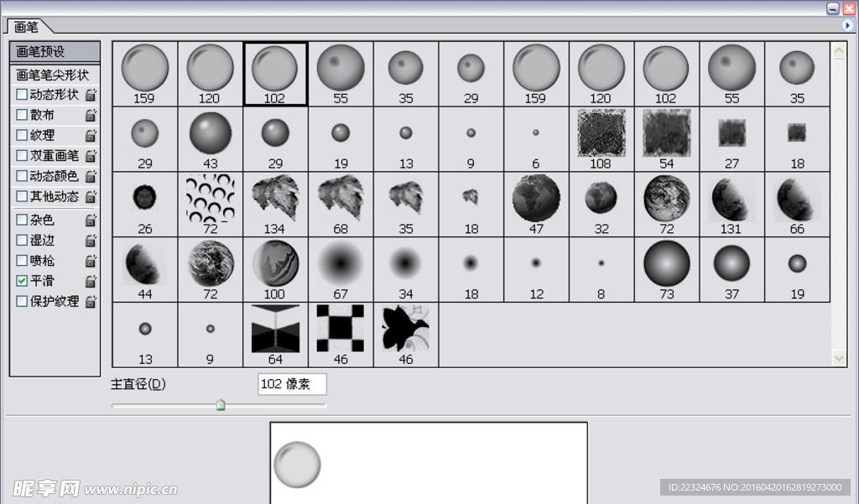This screenshot has width=859, height=504.
Task: Select the 34 soft round brush
Action: pos(405,269)
